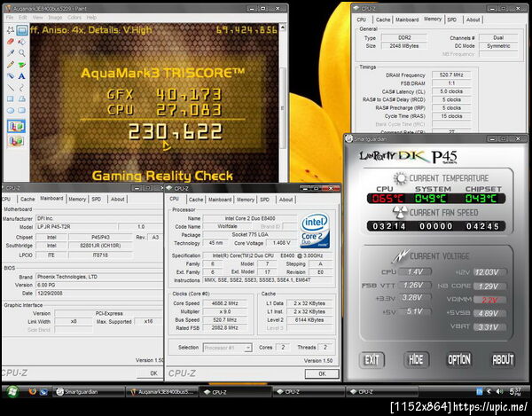Click the volume speaker tray icon

click(x=499, y=391)
